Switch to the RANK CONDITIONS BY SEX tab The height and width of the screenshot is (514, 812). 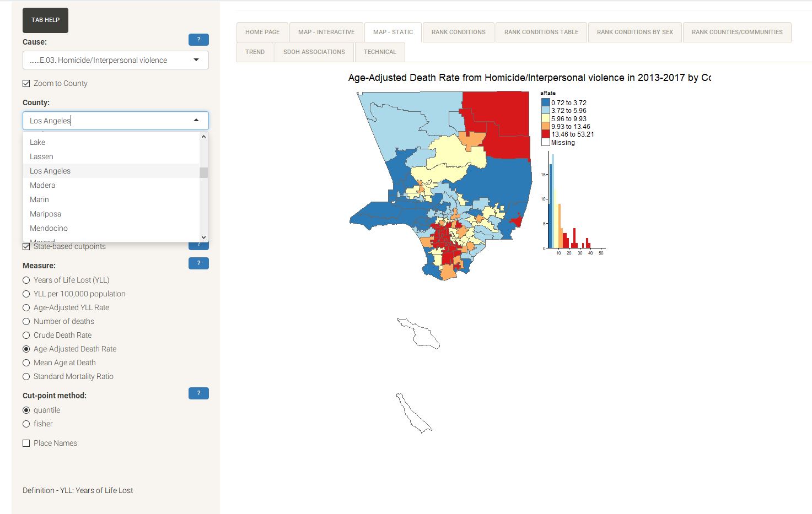click(x=634, y=32)
